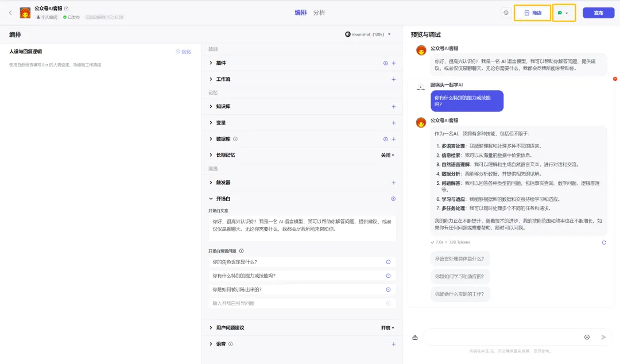Collapse the 开场白 section
The image size is (620, 364).
211,199
